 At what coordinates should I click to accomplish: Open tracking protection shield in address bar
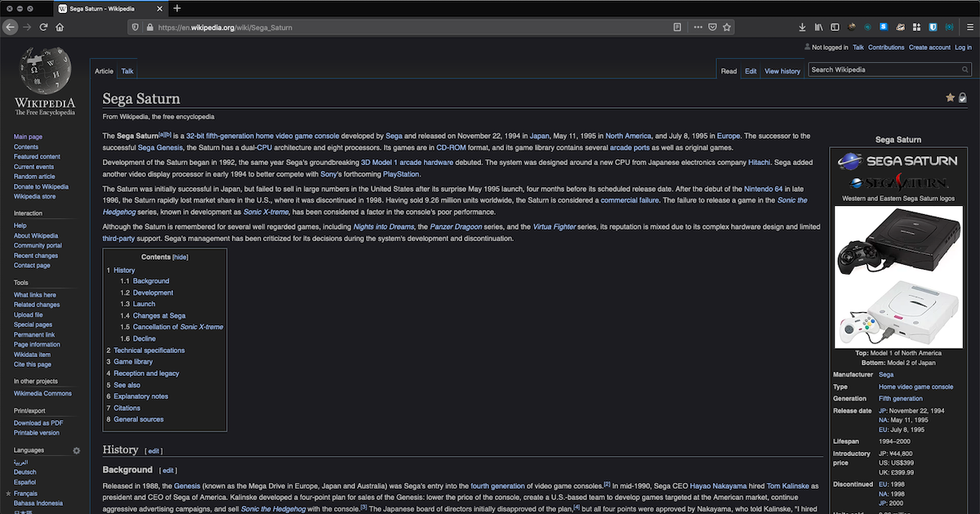coord(136,27)
